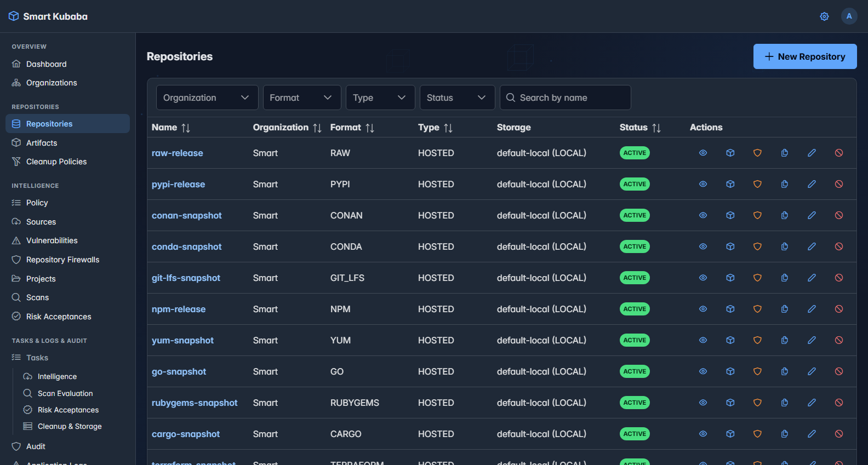Click the eye view icon for yum-snapshot

(703, 340)
